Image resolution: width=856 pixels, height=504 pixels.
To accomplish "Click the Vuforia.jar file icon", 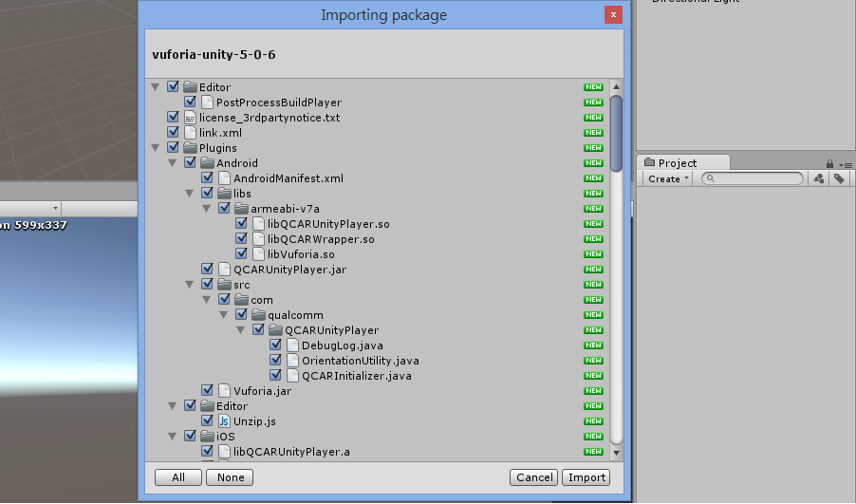I will (x=224, y=391).
